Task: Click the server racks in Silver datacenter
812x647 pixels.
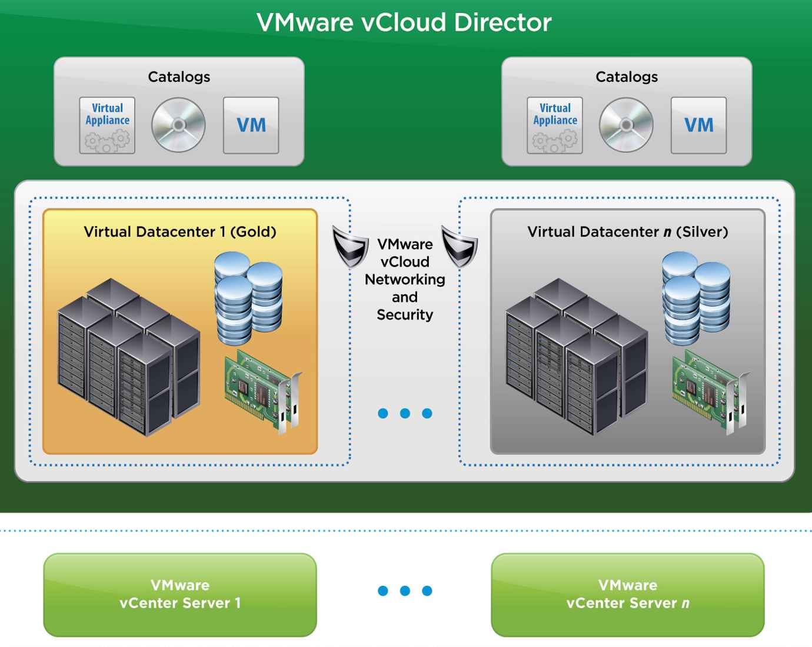Action: (x=577, y=357)
